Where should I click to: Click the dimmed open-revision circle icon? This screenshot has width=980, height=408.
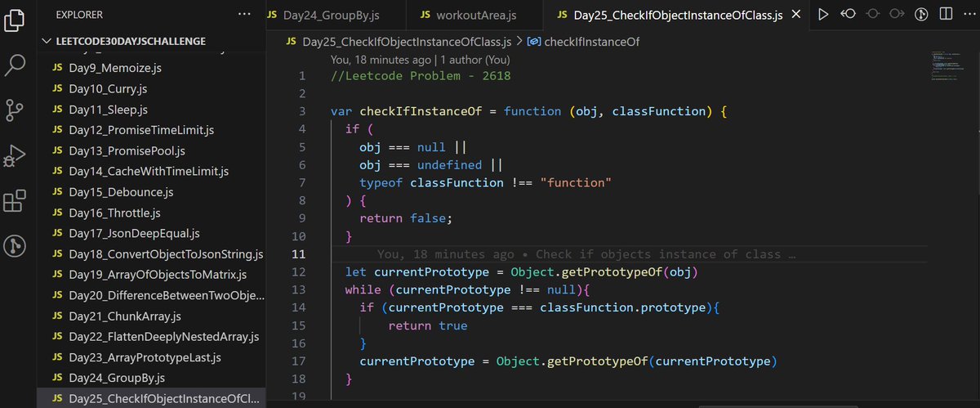[x=872, y=14]
